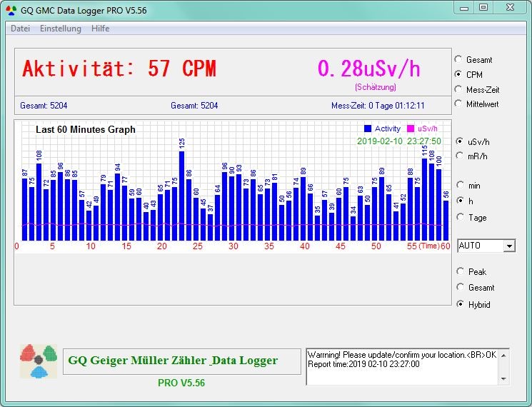532x407 pixels.
Task: Select the Mess-Zeit radio button
Action: click(x=458, y=89)
